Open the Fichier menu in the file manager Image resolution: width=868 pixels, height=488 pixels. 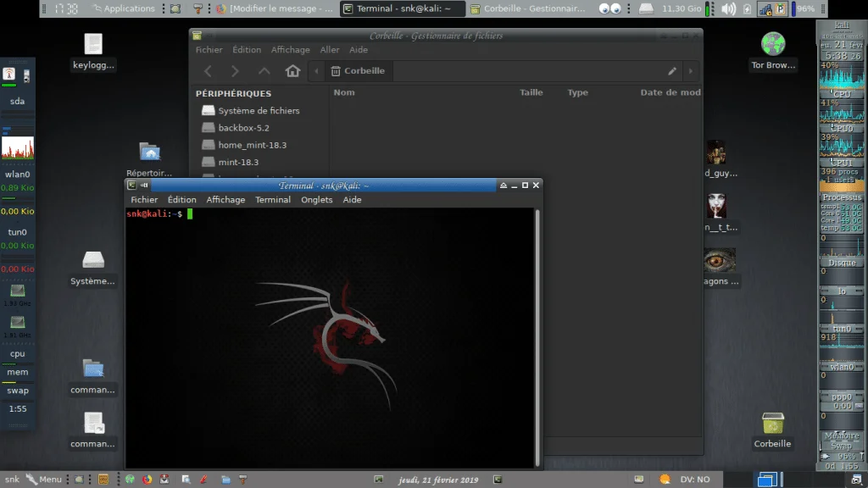point(209,50)
